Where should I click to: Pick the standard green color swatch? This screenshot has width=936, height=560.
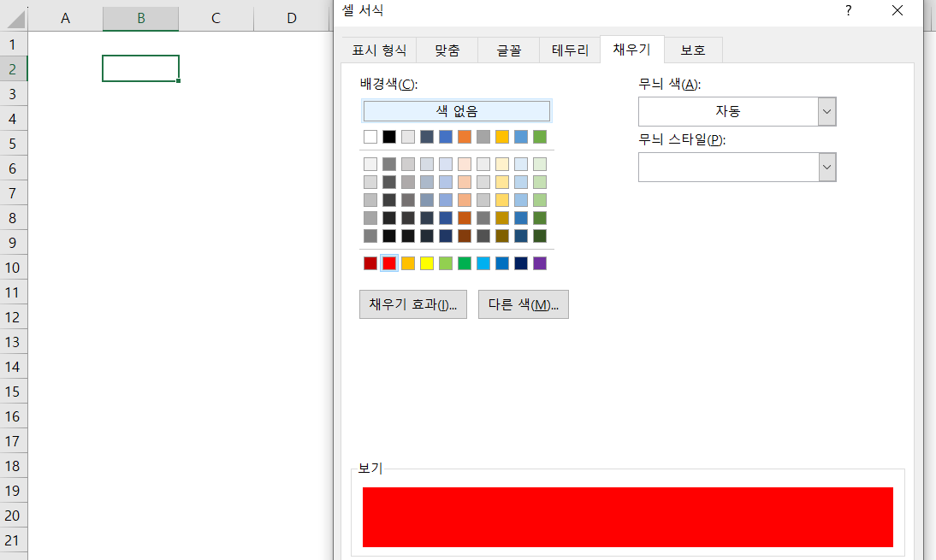465,263
